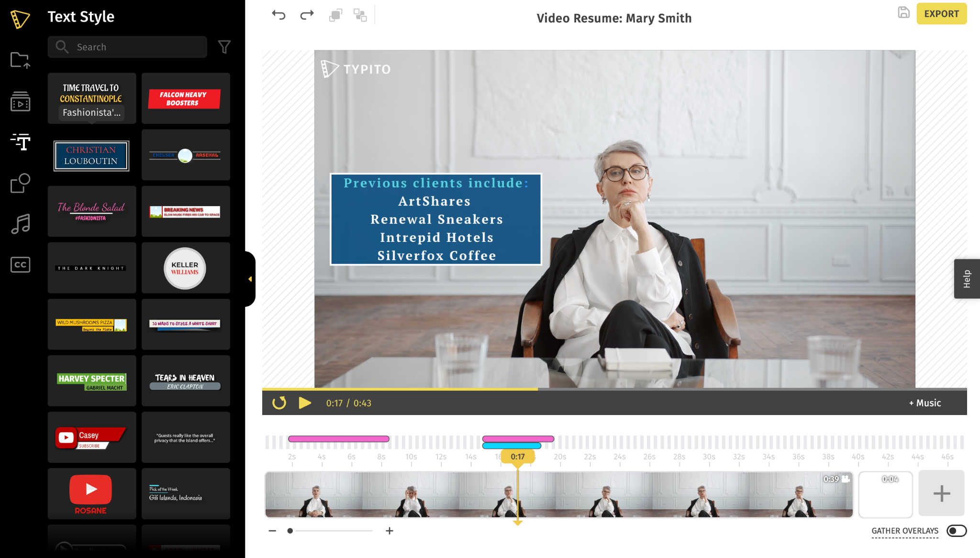Select the Rosane YouTube play style
This screenshot has width=980, height=558.
pos(92,493)
